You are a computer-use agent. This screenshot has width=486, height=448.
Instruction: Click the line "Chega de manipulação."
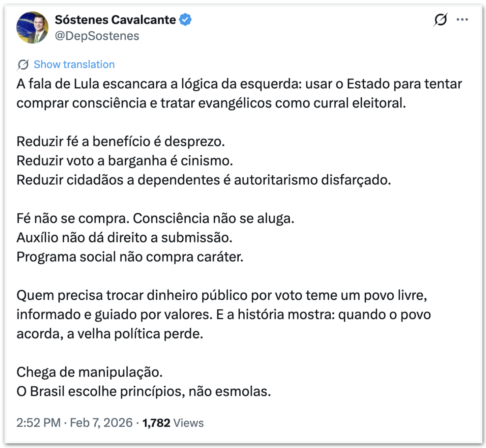89,372
